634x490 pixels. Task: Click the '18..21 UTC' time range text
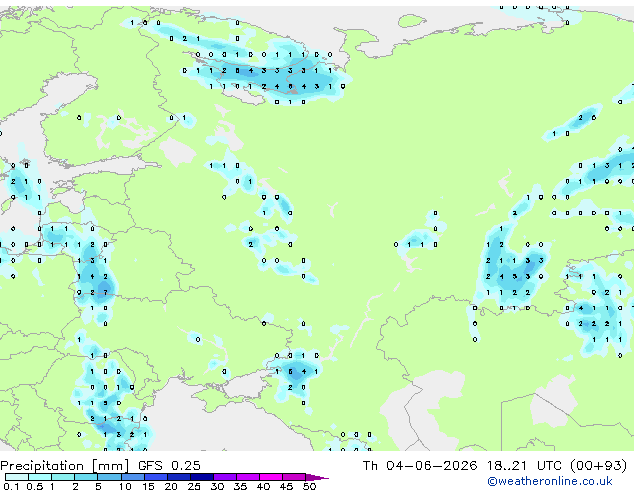(526, 465)
